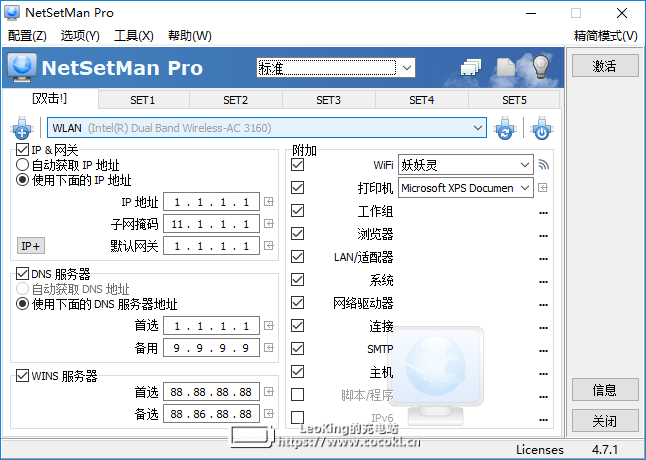Open the 工具(X) menu
Screen dimensions: 646x460
click(133, 36)
